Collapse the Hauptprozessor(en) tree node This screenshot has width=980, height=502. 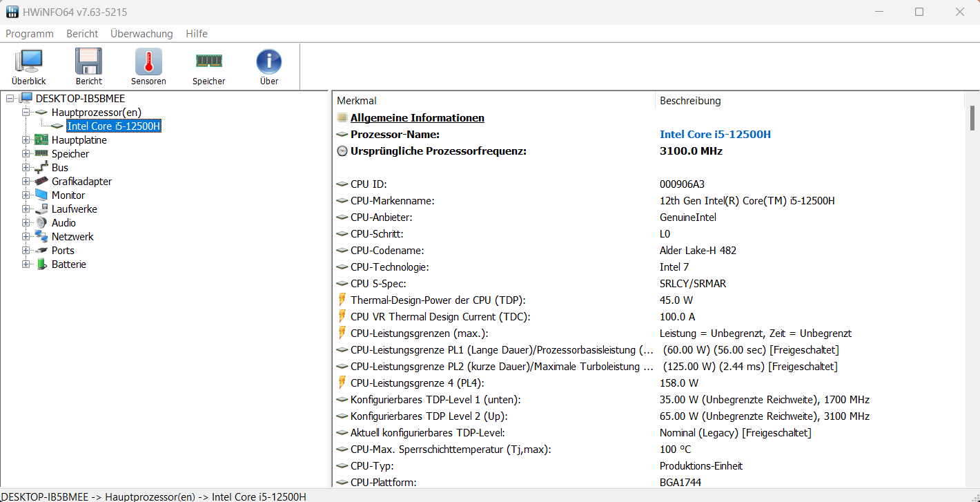(x=26, y=113)
